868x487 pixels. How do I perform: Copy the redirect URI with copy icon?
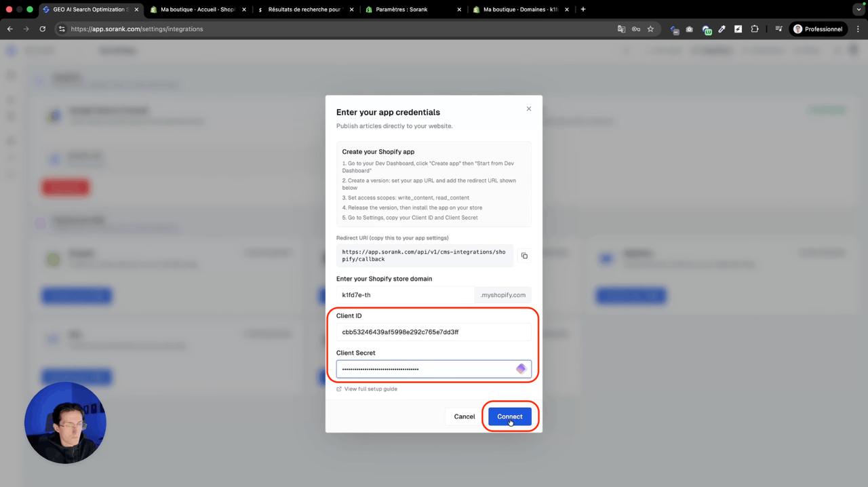[524, 256]
